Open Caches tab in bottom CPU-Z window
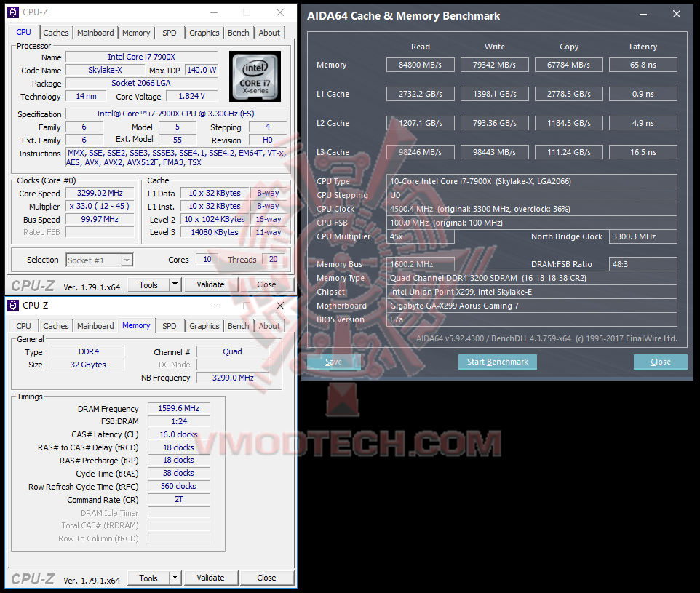This screenshot has width=700, height=593. [x=56, y=326]
